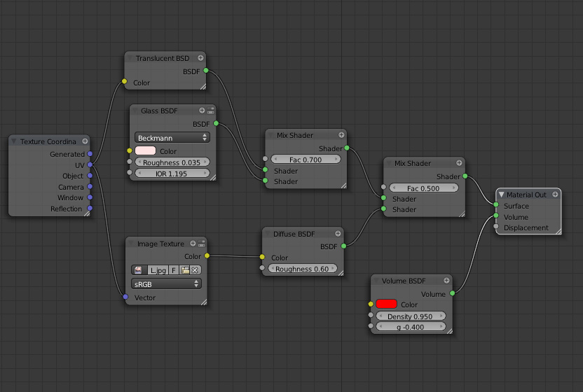Viewport: 583px width, 392px height.
Task: Click plus icon on Volume BSDF node
Action: coord(446,280)
